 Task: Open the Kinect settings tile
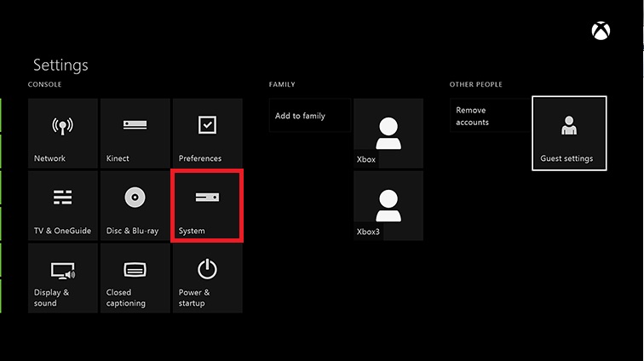coord(135,133)
